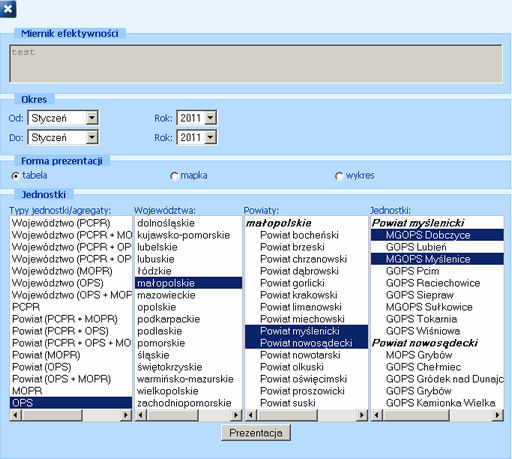Select zachodniopomorskie voivodeship
This screenshot has height=459, width=512.
(188, 403)
